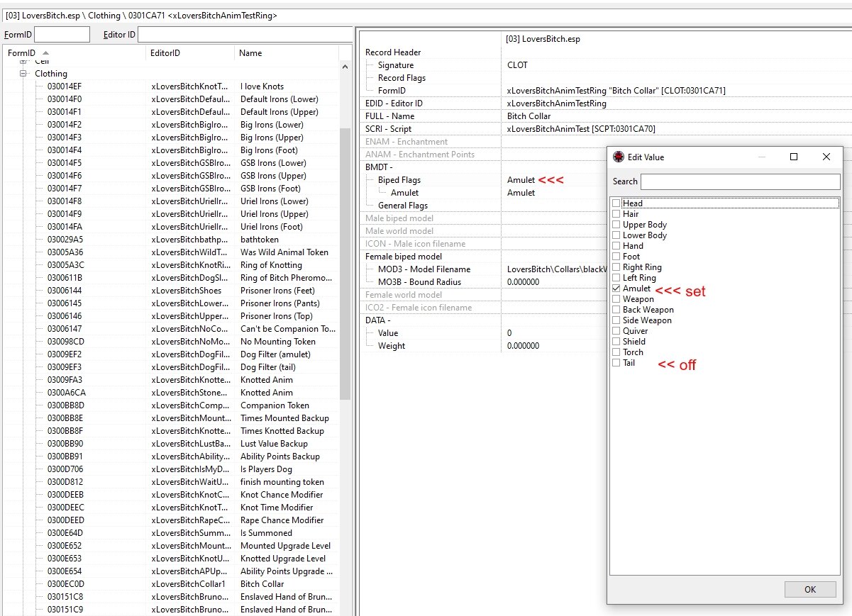Select the 'finish mounting token' record

[170, 482]
